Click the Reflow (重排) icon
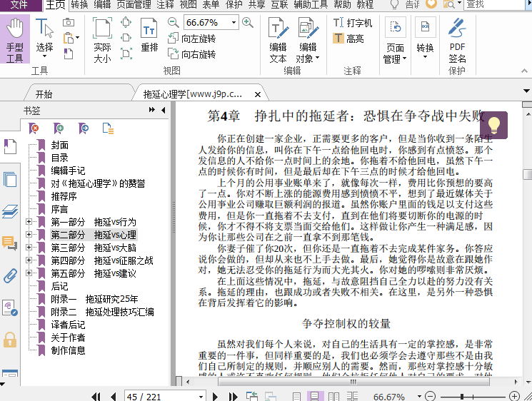This screenshot has height=401, width=532. click(x=149, y=35)
